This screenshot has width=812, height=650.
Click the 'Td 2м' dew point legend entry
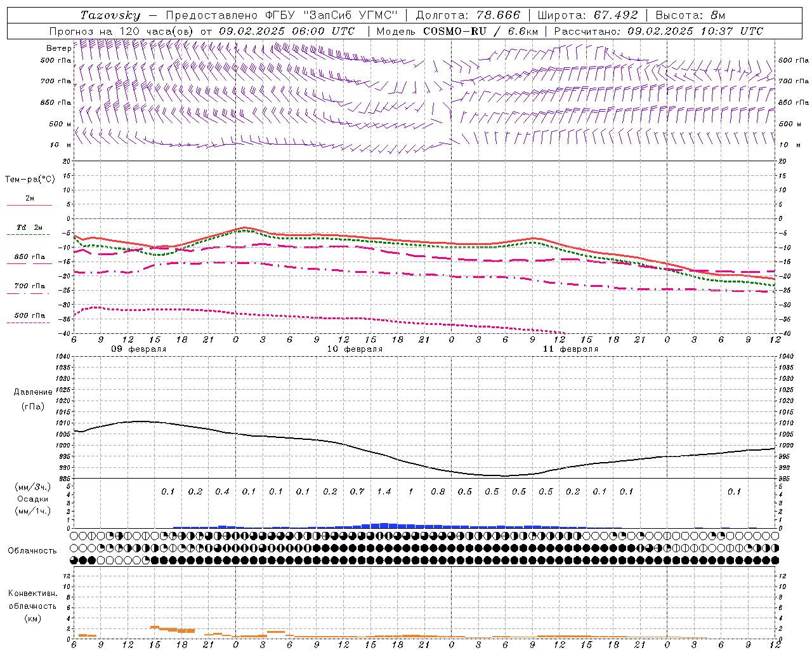coord(30,227)
